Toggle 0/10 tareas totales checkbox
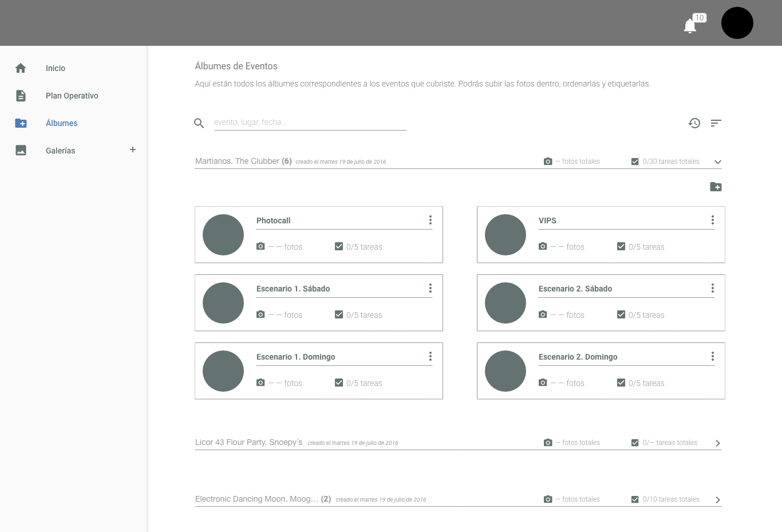The width and height of the screenshot is (782, 532). coord(635,499)
